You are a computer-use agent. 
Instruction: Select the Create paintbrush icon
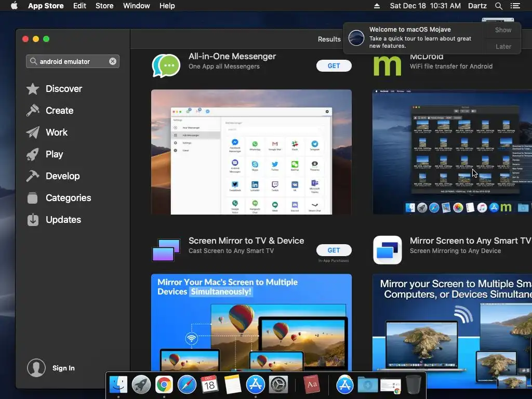coord(33,111)
